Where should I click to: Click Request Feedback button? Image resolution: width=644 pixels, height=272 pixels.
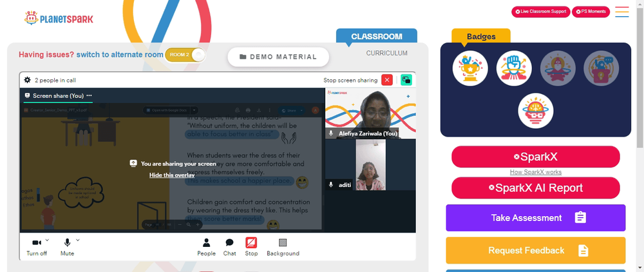(536, 250)
